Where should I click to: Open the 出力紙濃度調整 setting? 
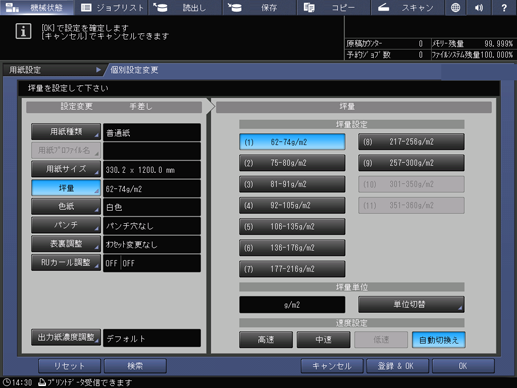point(66,337)
